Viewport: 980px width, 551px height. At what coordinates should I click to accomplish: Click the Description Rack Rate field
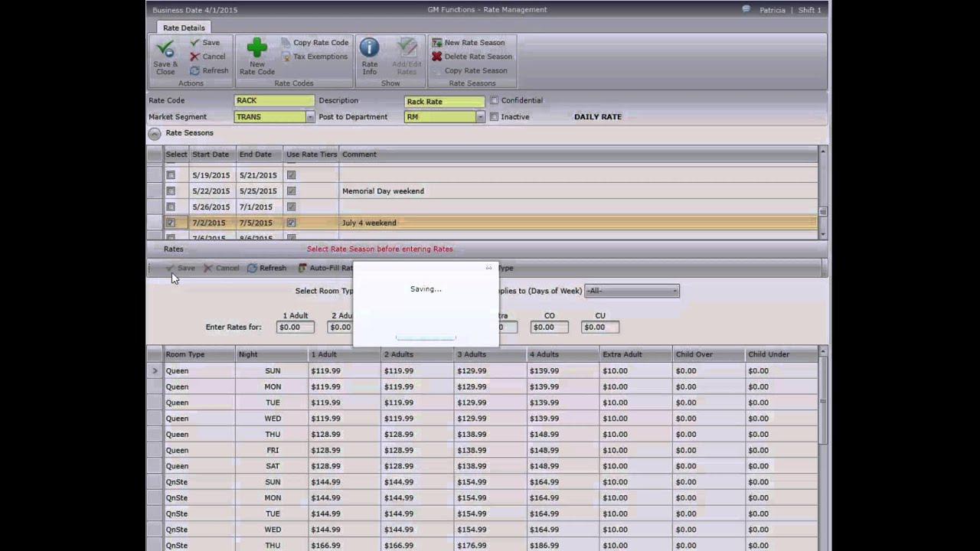pos(444,101)
